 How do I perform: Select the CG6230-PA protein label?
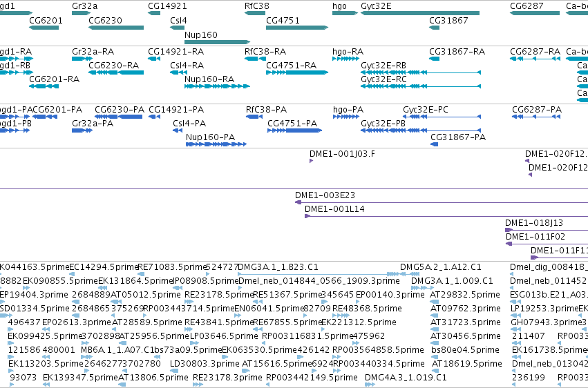coord(120,109)
